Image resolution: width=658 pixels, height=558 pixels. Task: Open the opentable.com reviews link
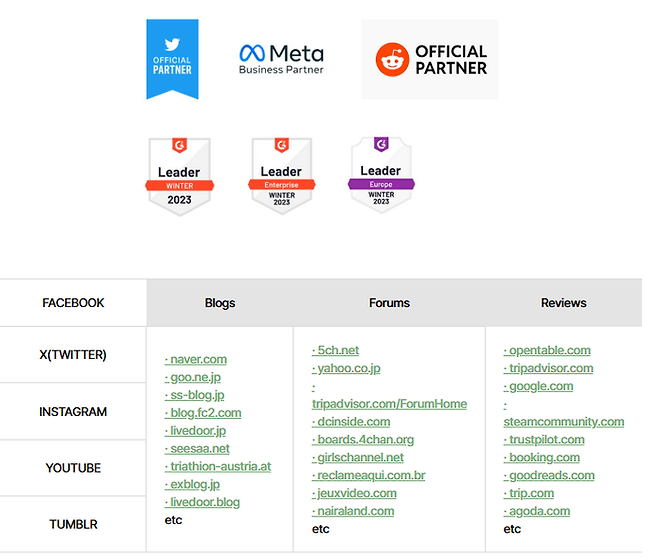point(549,351)
